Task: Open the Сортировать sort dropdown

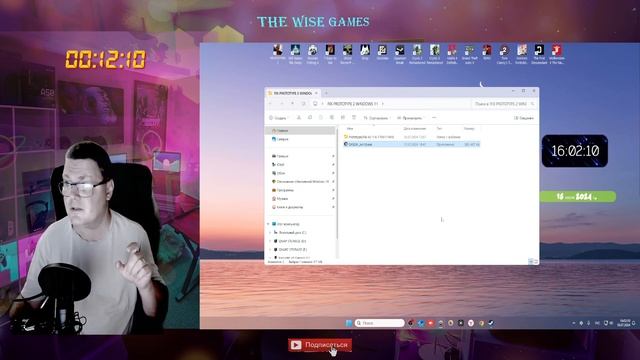Action: click(376, 118)
